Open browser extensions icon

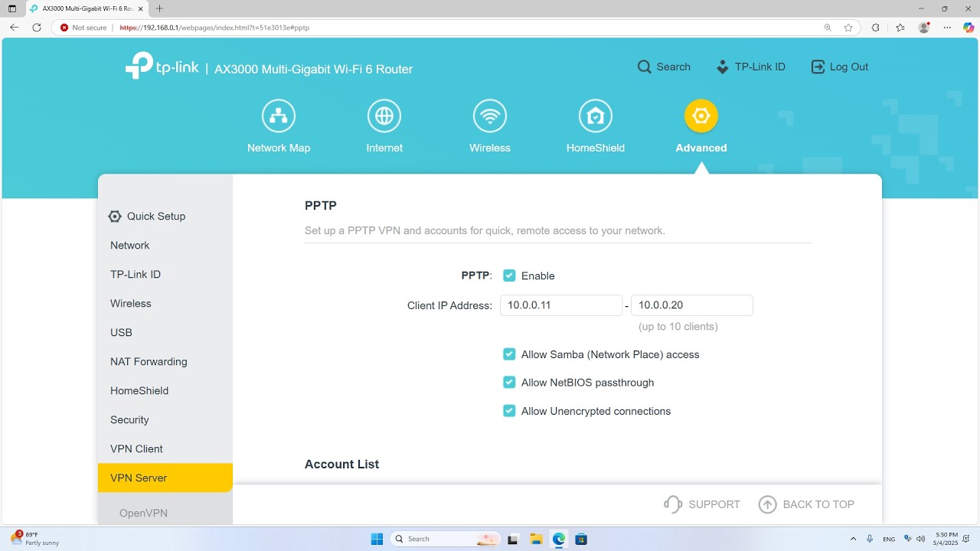pyautogui.click(x=876, y=28)
